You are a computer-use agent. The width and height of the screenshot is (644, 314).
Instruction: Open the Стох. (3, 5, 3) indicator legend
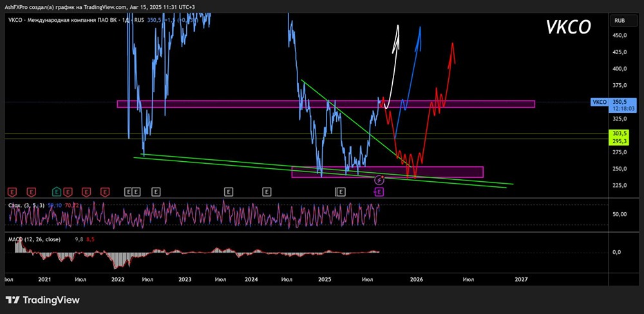(x=27, y=204)
